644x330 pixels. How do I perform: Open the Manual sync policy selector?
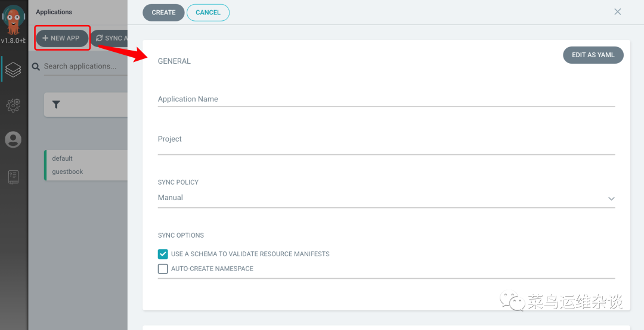tap(382, 198)
